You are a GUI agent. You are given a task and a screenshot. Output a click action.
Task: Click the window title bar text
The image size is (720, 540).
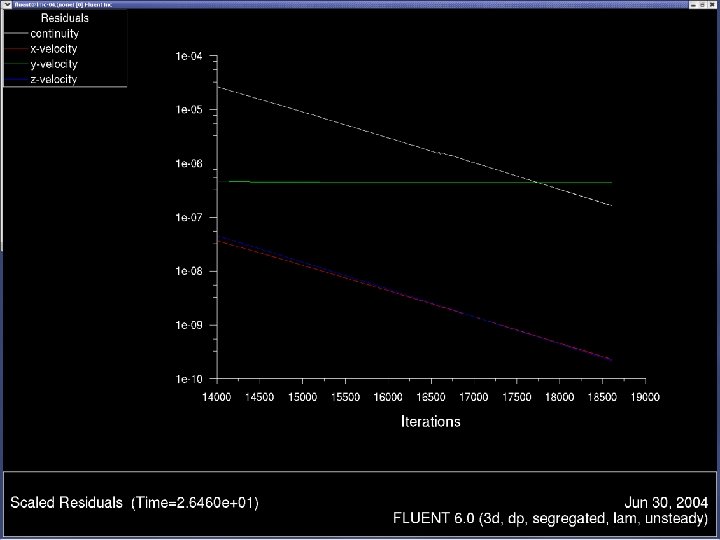62,4
